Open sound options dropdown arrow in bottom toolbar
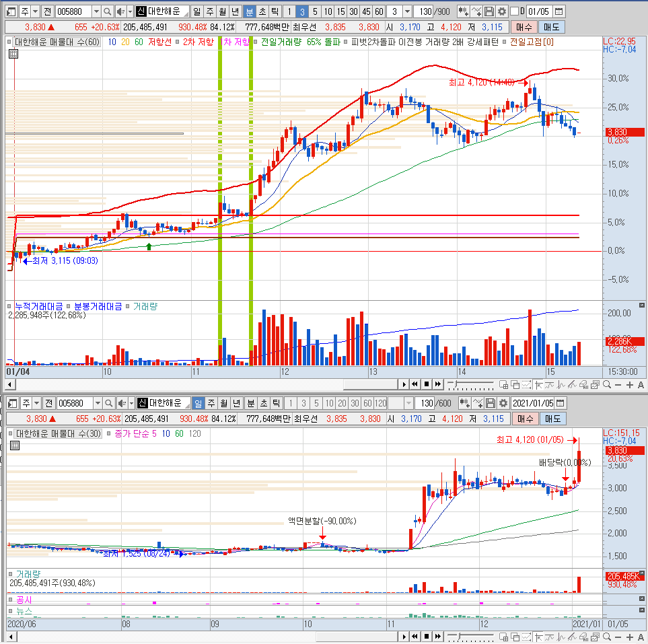 pos(131,403)
